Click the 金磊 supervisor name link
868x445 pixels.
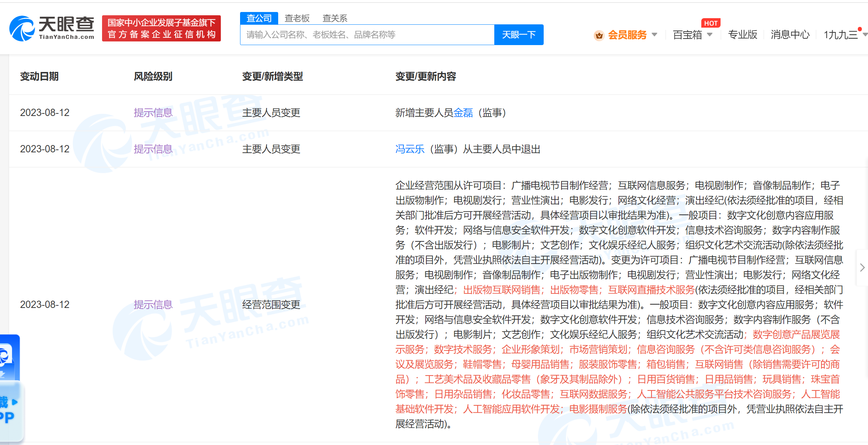(463, 113)
